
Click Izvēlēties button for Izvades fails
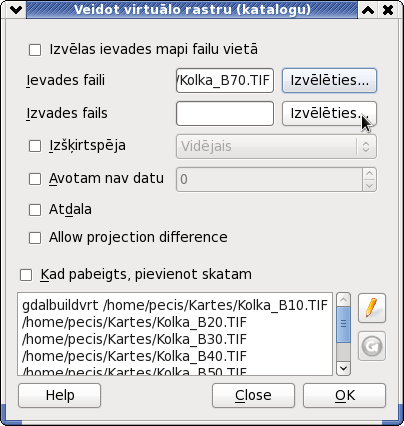click(x=329, y=113)
